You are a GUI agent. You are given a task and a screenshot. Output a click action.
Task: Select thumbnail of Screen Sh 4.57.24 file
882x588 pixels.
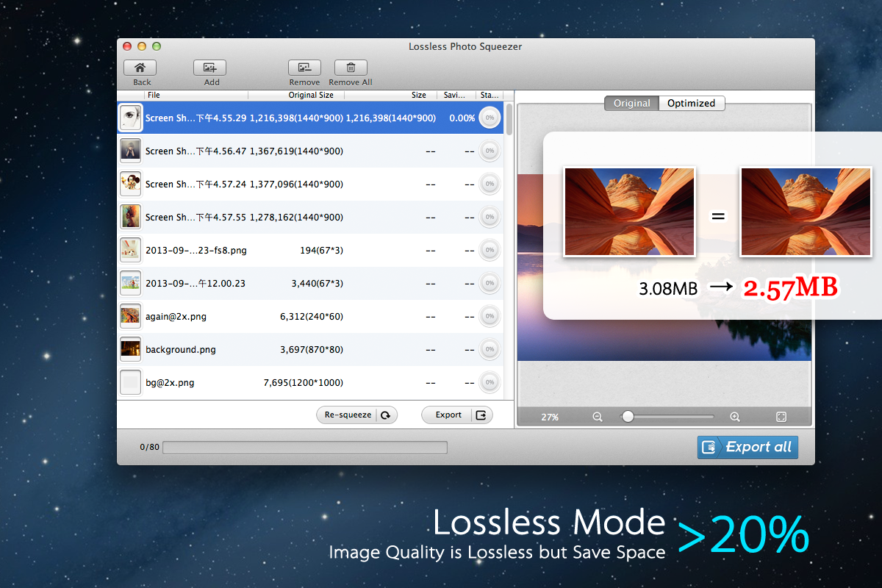130,184
